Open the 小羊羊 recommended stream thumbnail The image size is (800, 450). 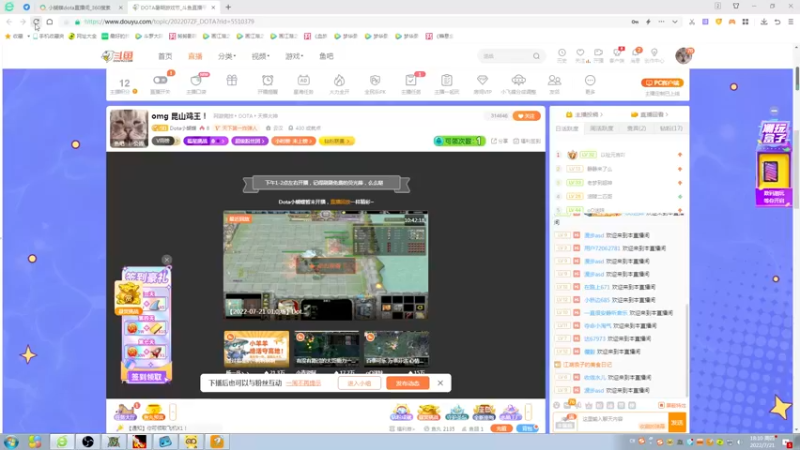tap(256, 348)
